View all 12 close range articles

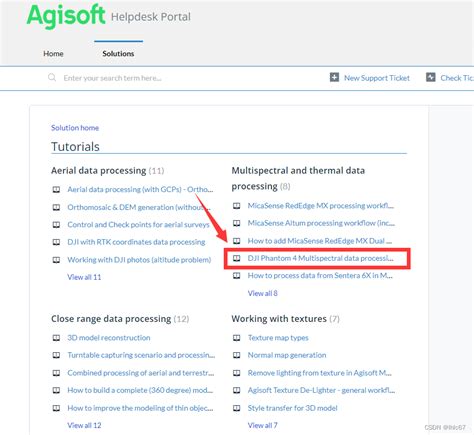[84, 425]
